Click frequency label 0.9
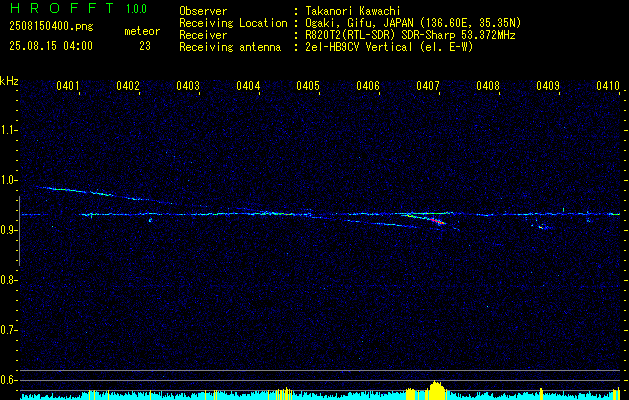Image resolution: width=629 pixels, height=400 pixels. [x=8, y=230]
